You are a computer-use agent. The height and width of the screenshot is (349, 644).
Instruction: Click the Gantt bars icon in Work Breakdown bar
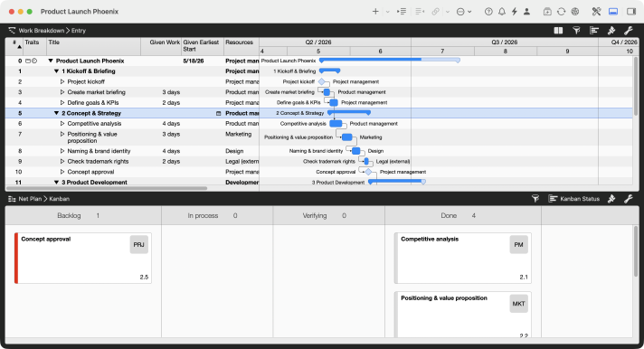594,31
